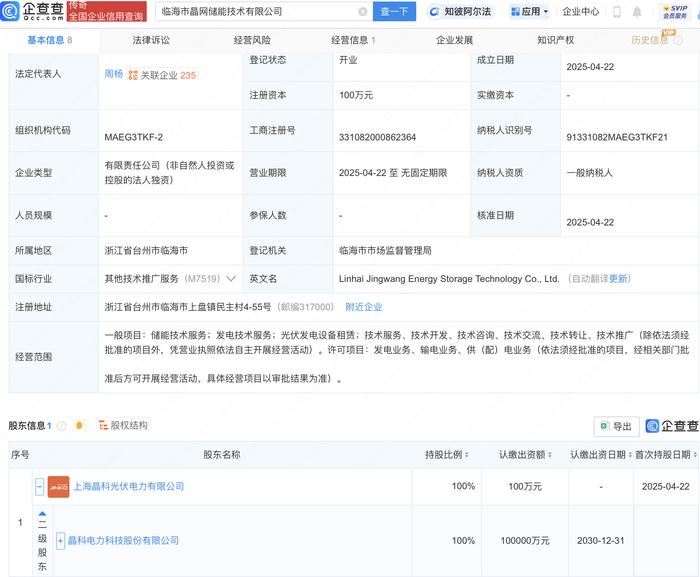Open legal representative 周杨 link

tap(113, 74)
